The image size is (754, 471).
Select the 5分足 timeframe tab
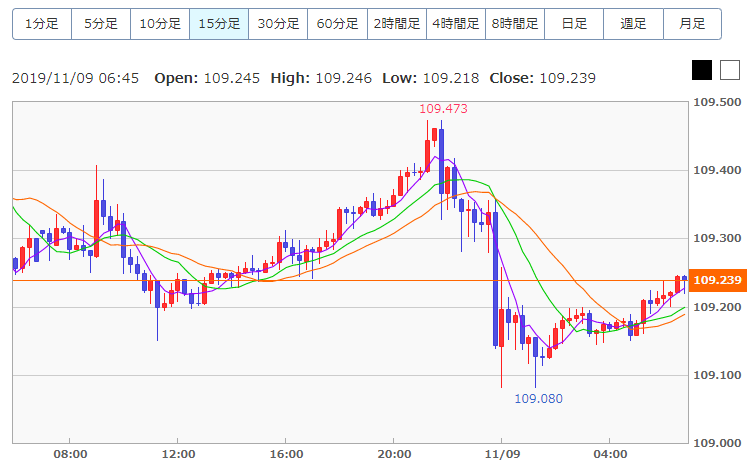coord(101,24)
